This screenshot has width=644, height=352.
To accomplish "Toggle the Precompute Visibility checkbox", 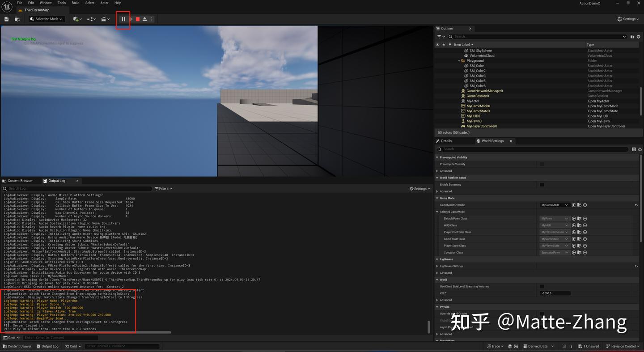I will point(542,164).
